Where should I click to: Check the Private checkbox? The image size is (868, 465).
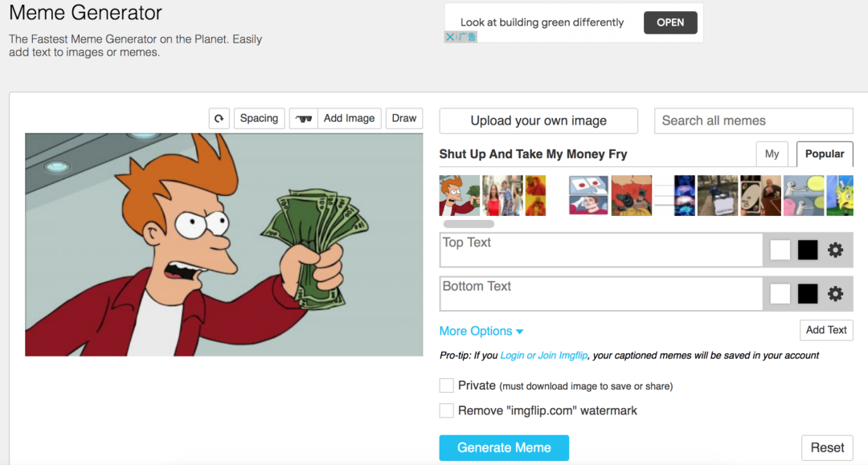click(x=447, y=385)
